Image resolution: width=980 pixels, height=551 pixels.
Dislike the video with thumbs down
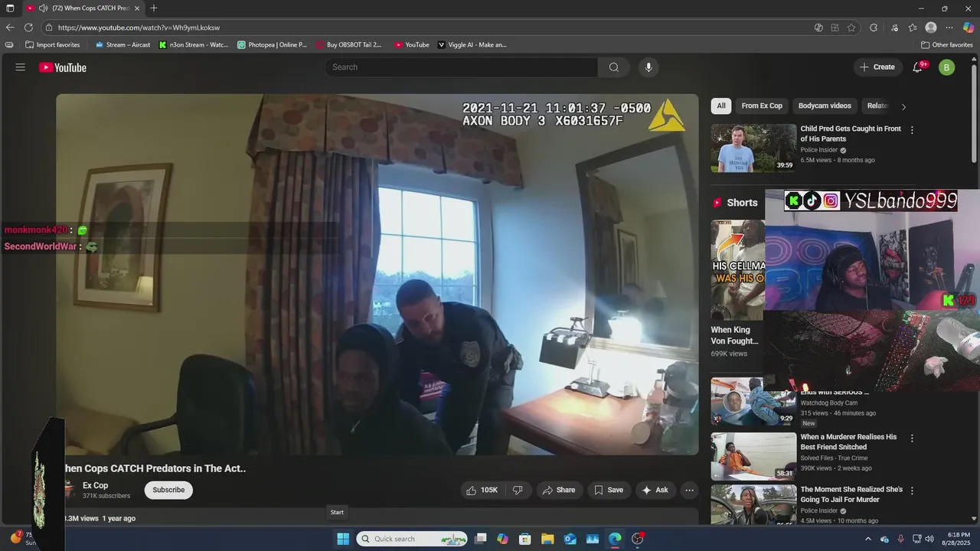518,490
